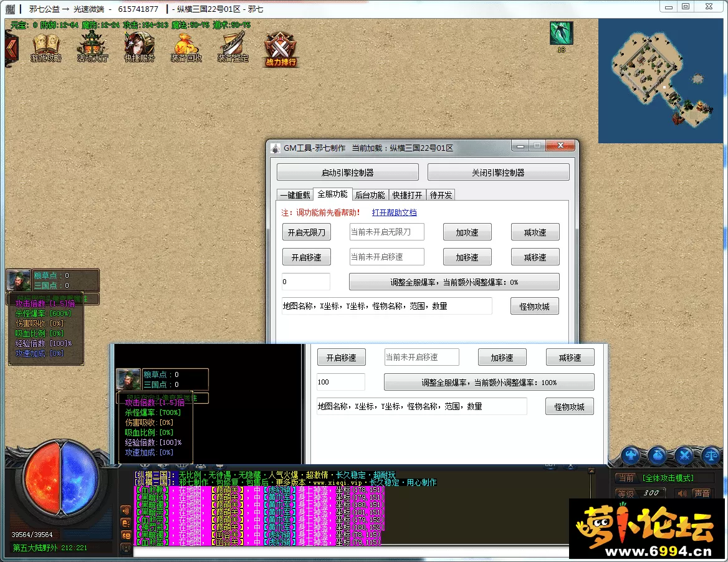Viewport: 728px width, 562px height.
Task: Click the red and blue HP/MP orb
Action: point(60,477)
